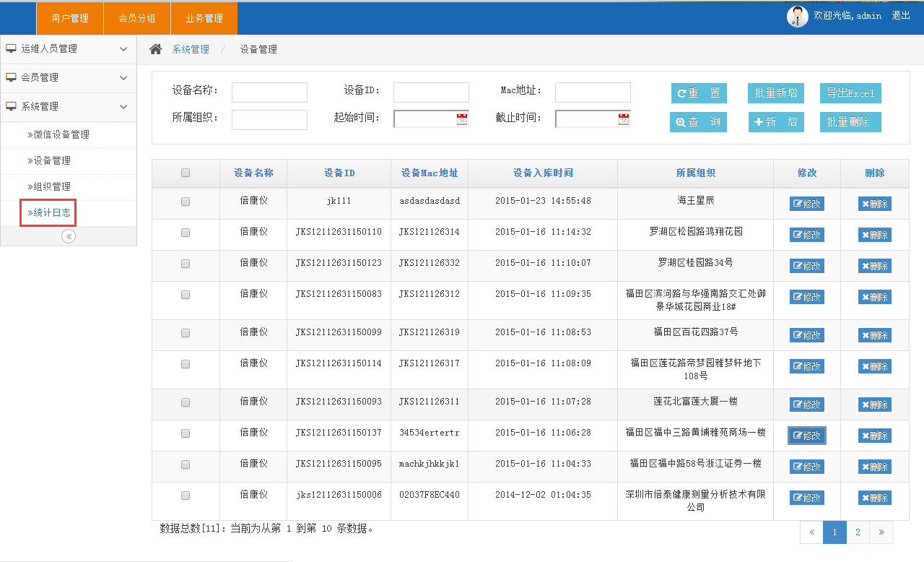Click the 批量新增 button
Viewport: 924px width, 562px height.
pyautogui.click(x=776, y=93)
